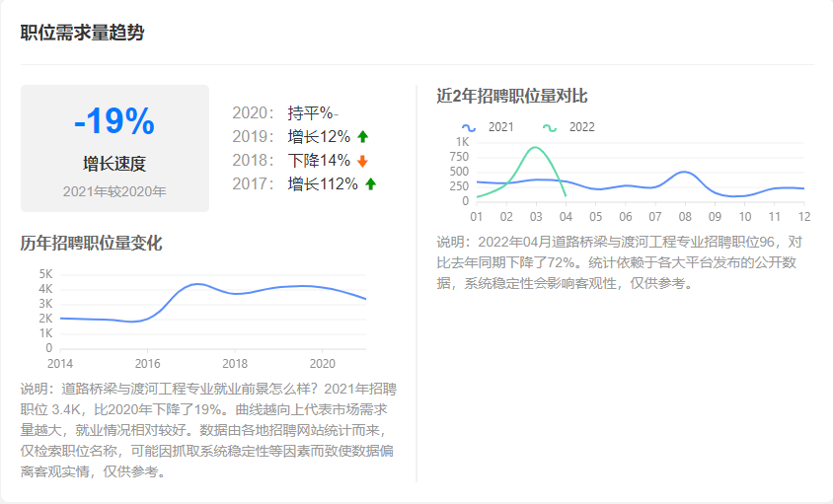Toggle the 2022 series in the chart legend
Screen dimensions: 833x504
pyautogui.click(x=568, y=127)
